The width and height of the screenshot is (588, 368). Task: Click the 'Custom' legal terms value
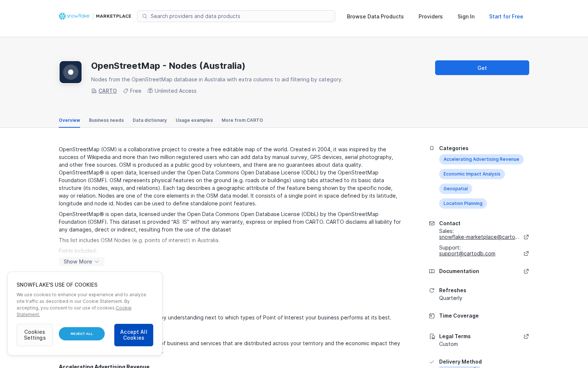coord(448,344)
